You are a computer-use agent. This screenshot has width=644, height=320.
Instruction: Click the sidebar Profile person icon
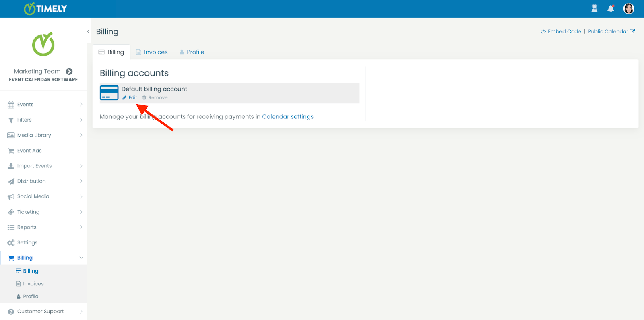click(x=19, y=297)
